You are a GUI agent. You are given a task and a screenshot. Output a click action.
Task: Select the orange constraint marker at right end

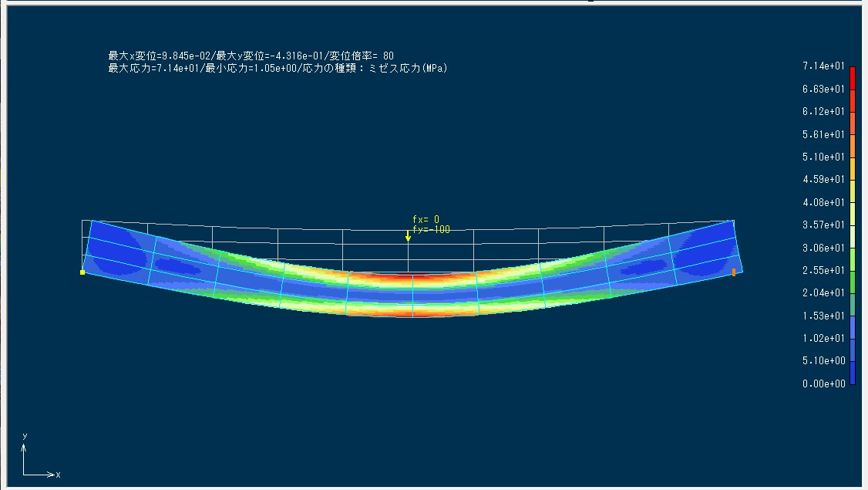tap(733, 272)
